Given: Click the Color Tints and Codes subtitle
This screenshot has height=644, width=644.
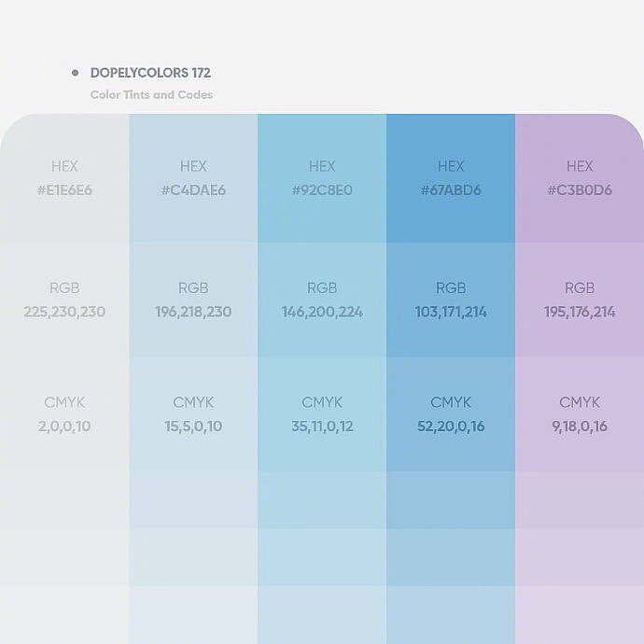Looking at the screenshot, I should point(151,95).
